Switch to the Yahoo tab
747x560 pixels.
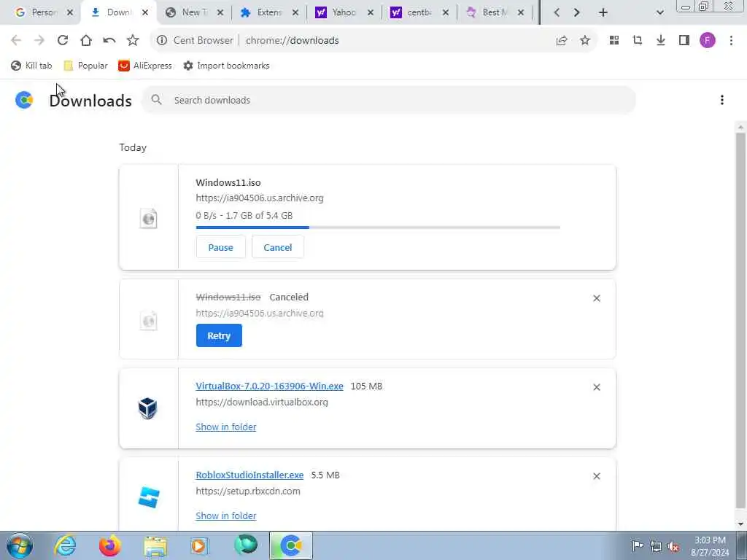click(x=338, y=13)
